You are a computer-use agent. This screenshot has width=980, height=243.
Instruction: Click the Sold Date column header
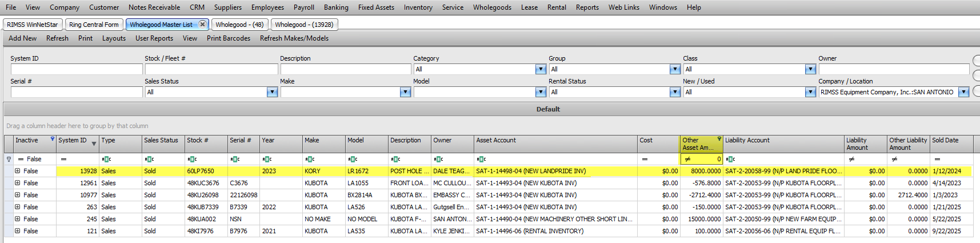tap(951, 144)
